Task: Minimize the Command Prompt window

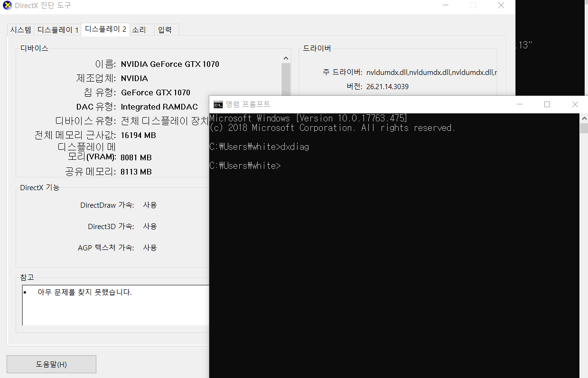Action: (x=520, y=104)
